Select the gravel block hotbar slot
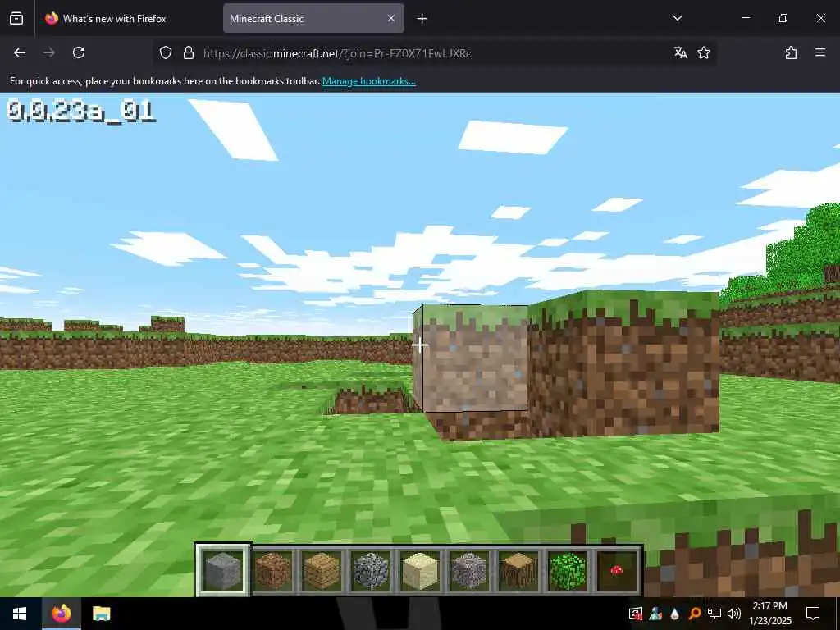The height and width of the screenshot is (630, 840). [x=469, y=571]
